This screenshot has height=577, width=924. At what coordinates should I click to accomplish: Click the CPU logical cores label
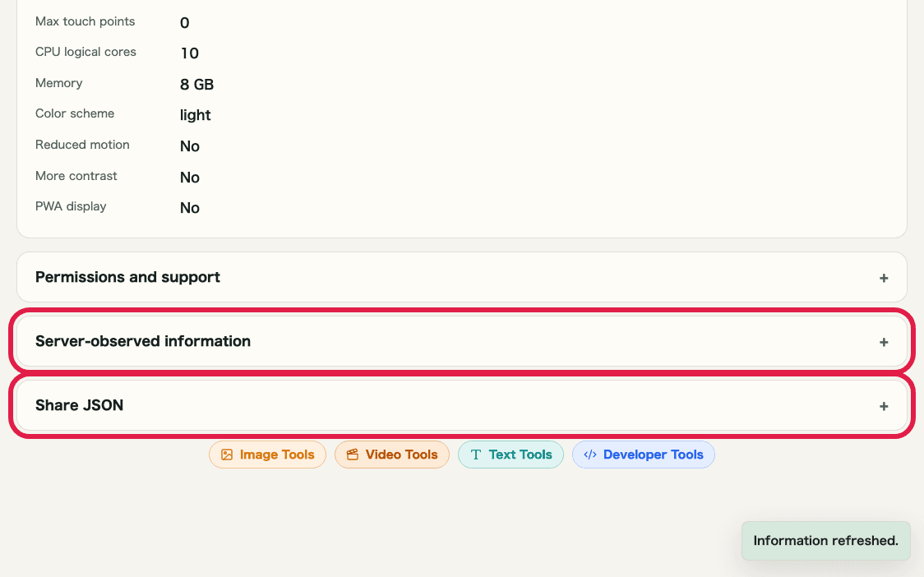[85, 52]
